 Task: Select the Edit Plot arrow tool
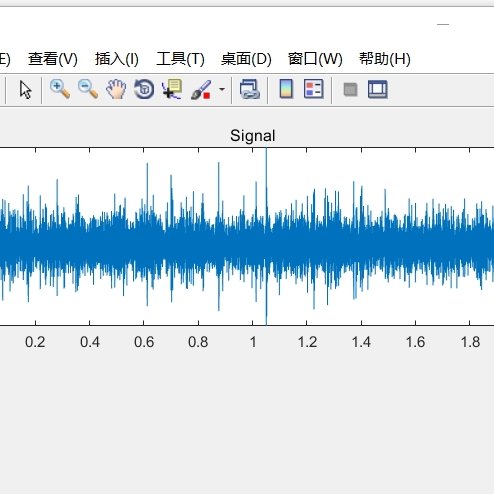click(25, 90)
